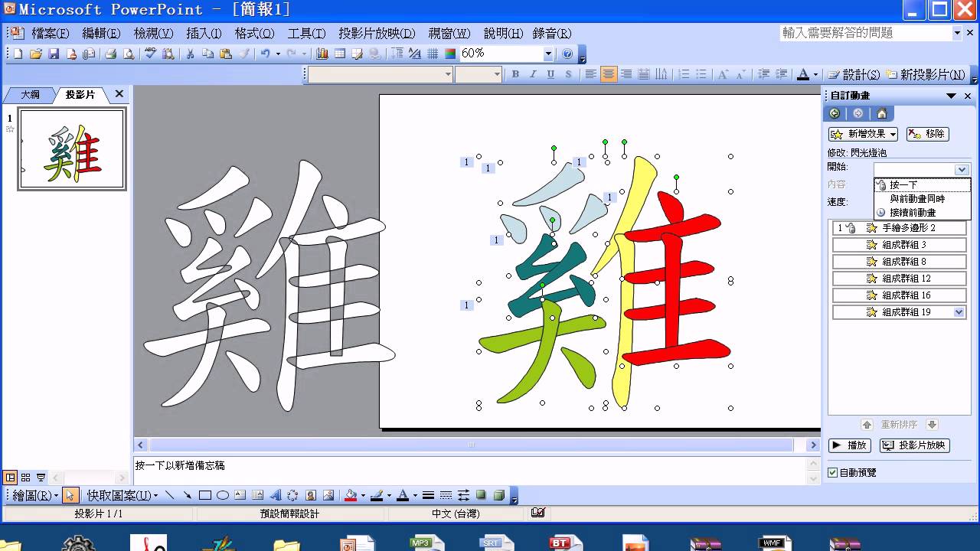Image resolution: width=980 pixels, height=551 pixels.
Task: Toggle the show grid icon
Action: (433, 54)
